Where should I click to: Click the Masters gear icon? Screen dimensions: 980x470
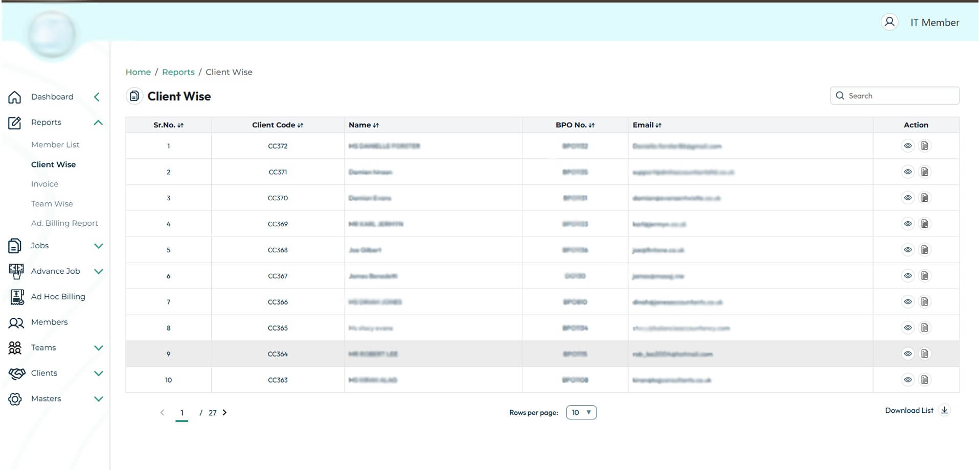click(15, 399)
